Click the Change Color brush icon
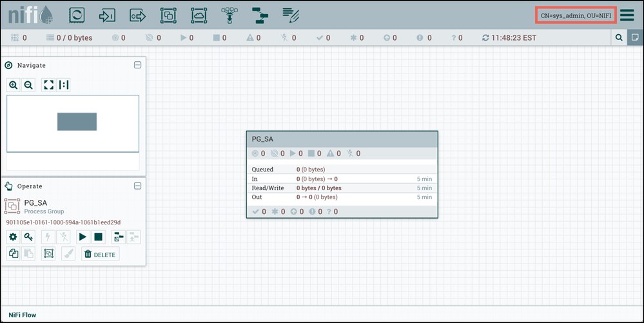 [68, 253]
